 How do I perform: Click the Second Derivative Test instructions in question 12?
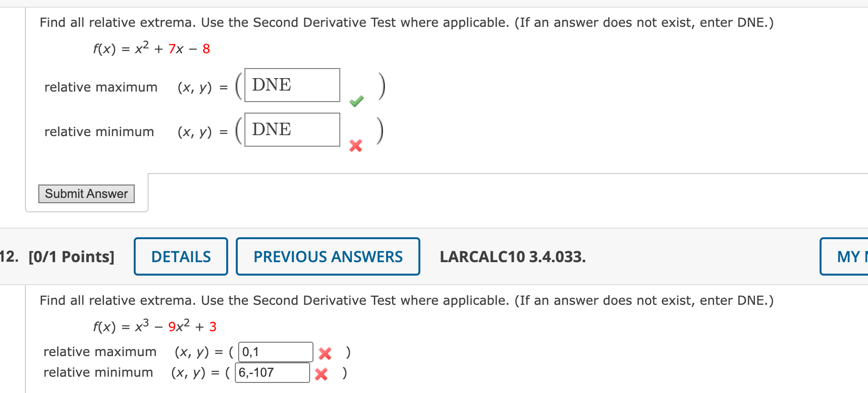coord(406,301)
